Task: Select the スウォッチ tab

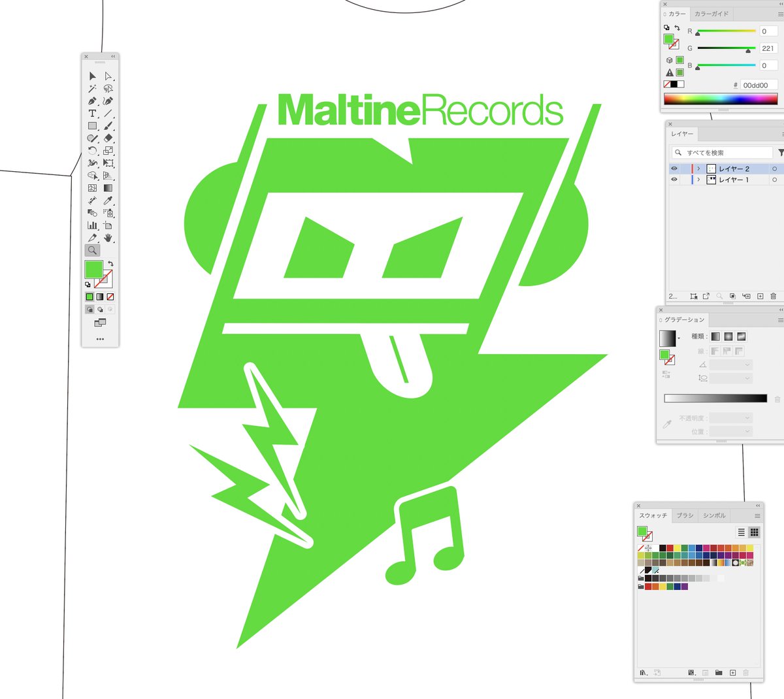Action: click(x=653, y=515)
